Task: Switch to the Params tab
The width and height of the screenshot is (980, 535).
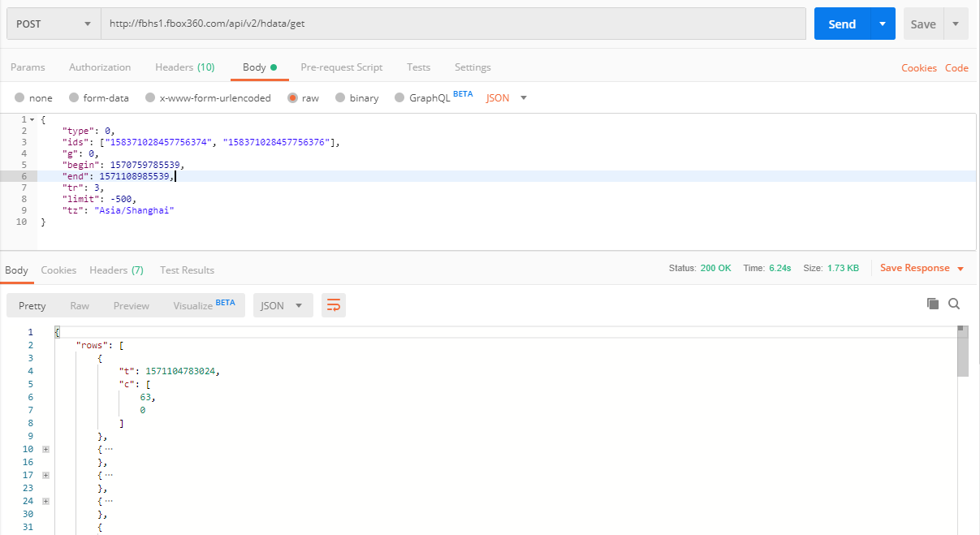Action: click(x=28, y=67)
